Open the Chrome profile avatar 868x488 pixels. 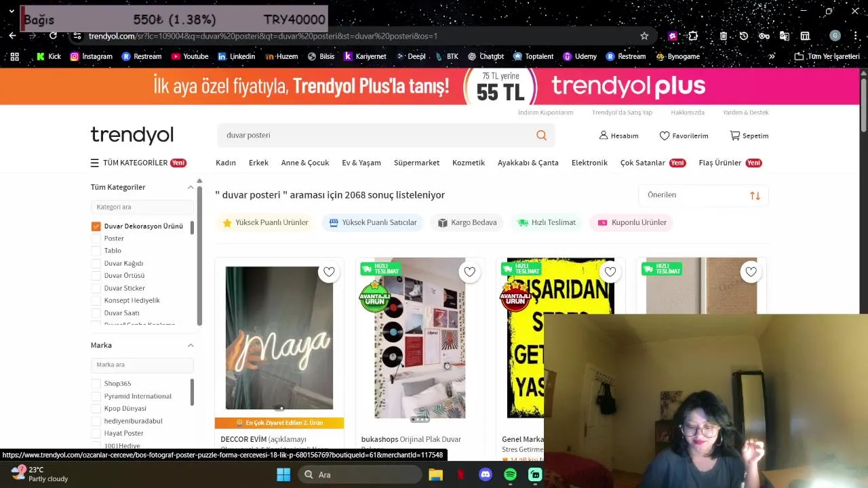pos(835,36)
